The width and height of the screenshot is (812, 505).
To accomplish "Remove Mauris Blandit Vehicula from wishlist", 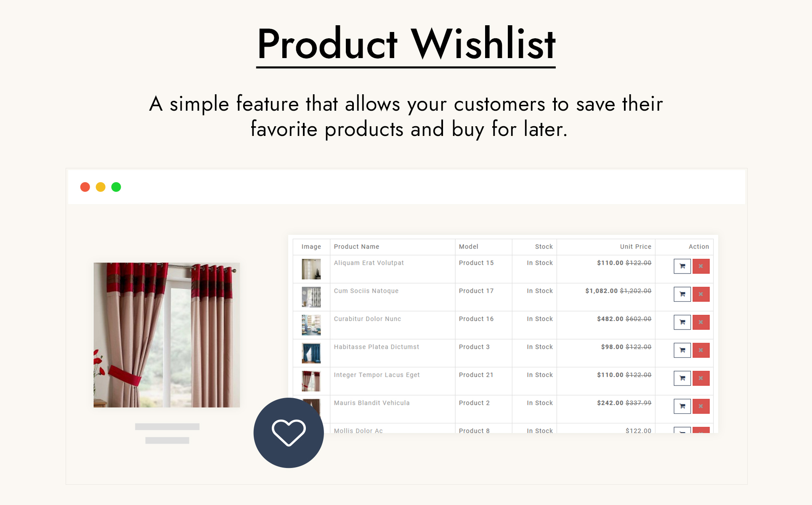I will point(701,406).
